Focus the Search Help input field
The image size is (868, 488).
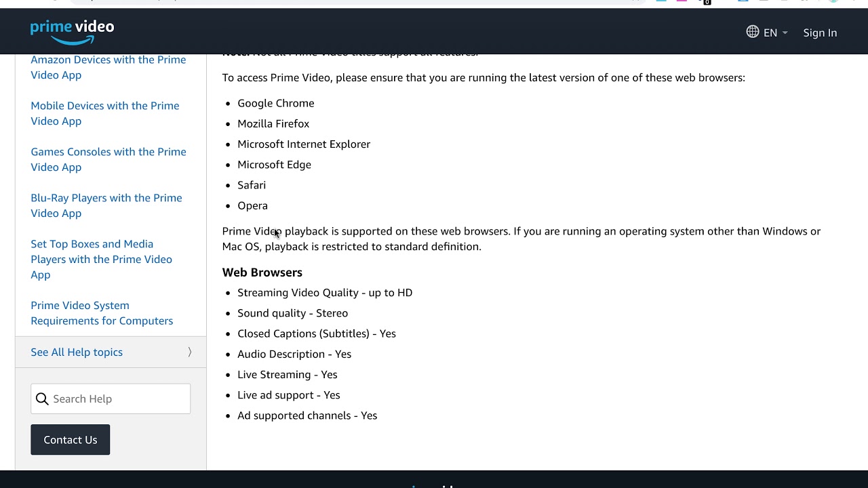tap(119, 399)
